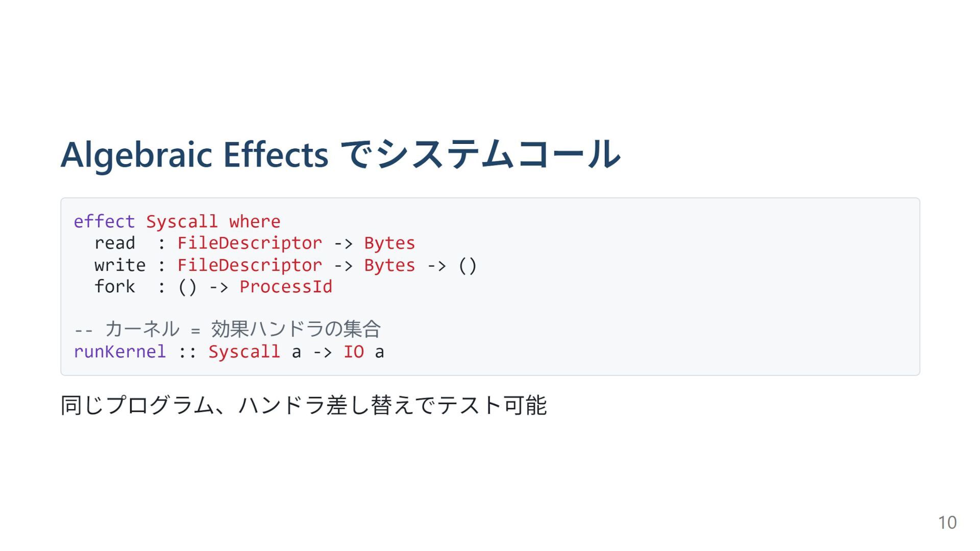Click "Syscall" in the runKernel signature
Screen dimensions: 980x551
pos(244,352)
